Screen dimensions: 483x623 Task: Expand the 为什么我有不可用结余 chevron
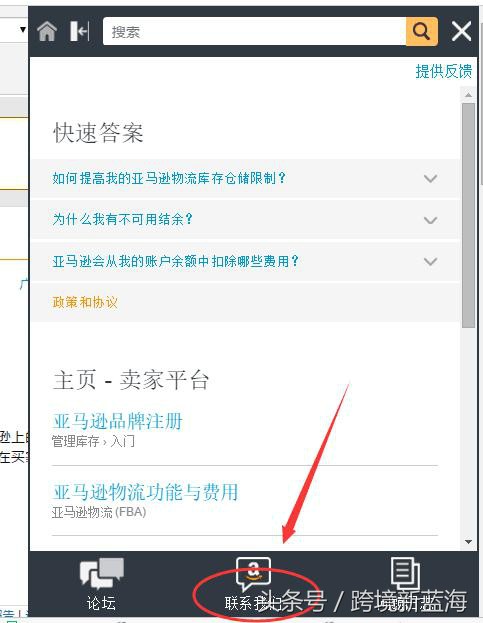pos(430,220)
